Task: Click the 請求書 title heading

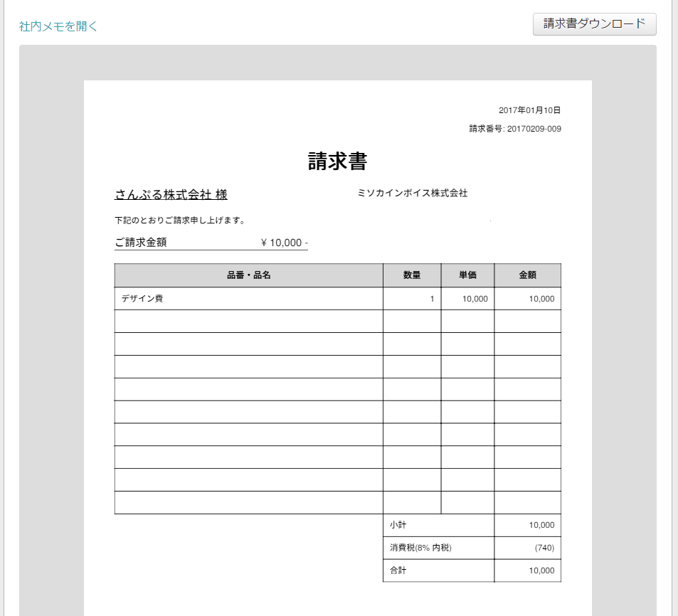Action: (x=337, y=161)
